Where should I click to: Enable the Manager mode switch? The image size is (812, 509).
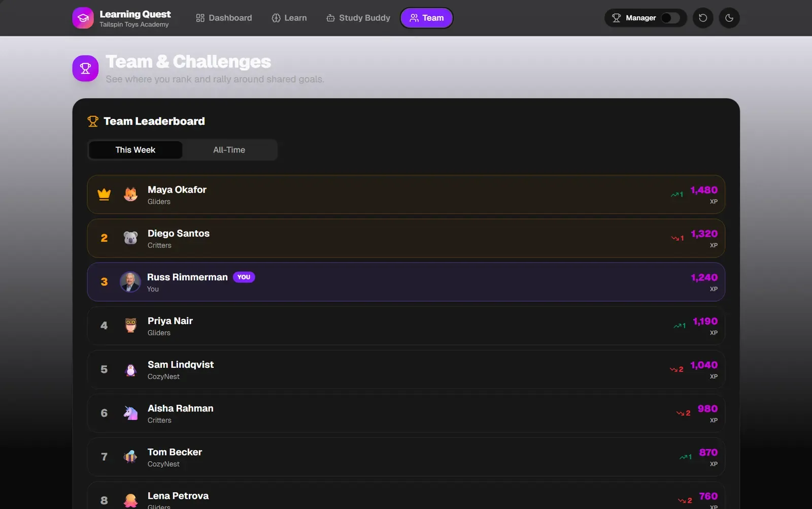(670, 18)
